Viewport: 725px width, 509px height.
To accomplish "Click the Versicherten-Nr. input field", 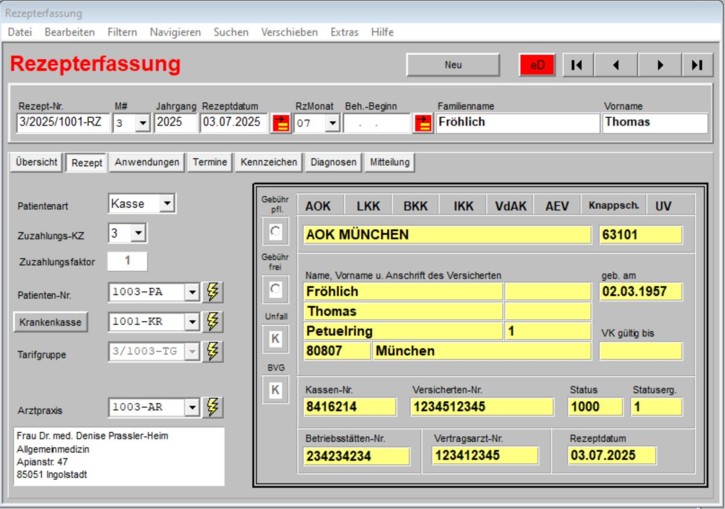I will [481, 407].
